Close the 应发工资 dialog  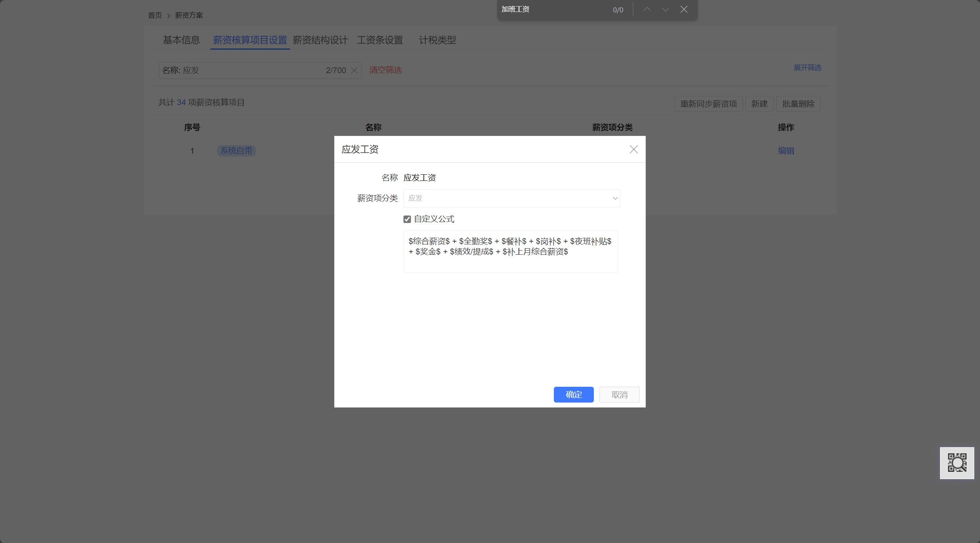pyautogui.click(x=633, y=149)
